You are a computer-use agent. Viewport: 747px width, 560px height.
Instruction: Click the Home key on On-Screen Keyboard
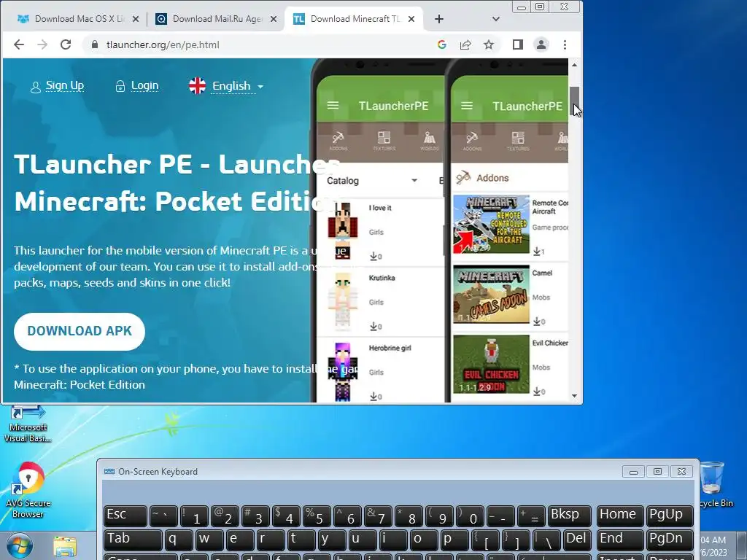[620, 516]
